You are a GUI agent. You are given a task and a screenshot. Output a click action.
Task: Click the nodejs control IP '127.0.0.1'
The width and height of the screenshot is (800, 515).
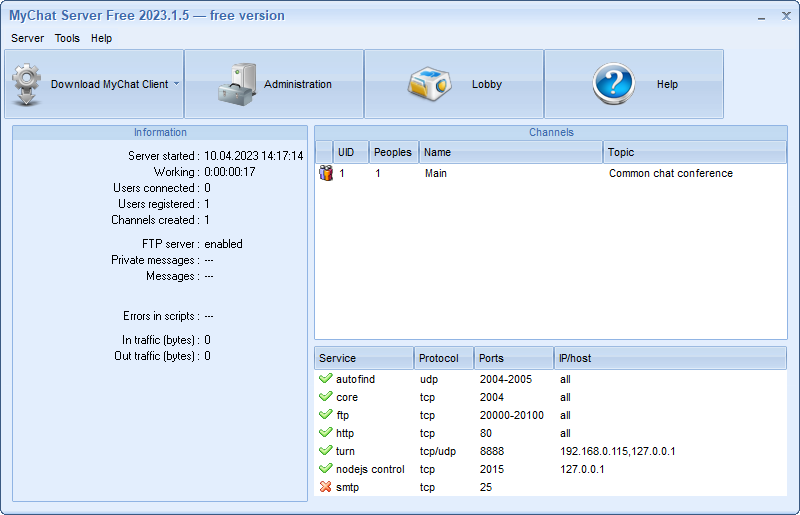pos(582,469)
